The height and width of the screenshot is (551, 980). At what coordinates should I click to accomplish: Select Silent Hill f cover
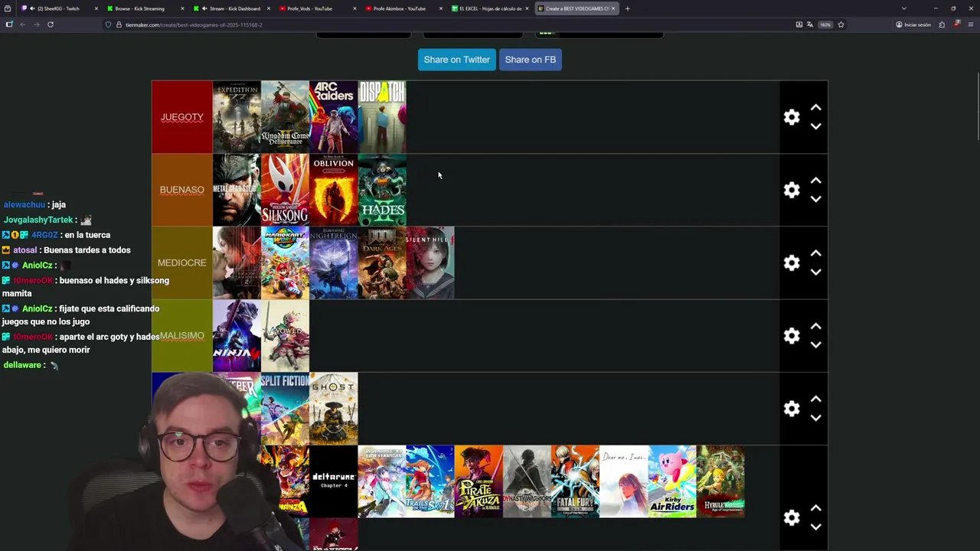point(430,262)
